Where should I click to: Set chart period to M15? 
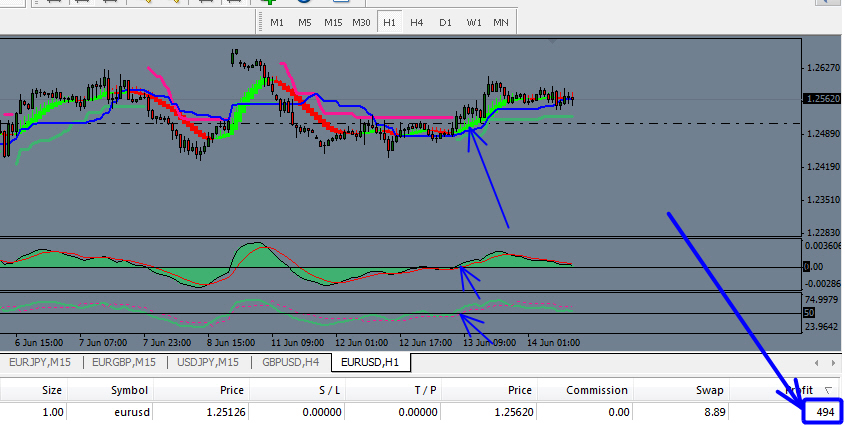click(333, 22)
